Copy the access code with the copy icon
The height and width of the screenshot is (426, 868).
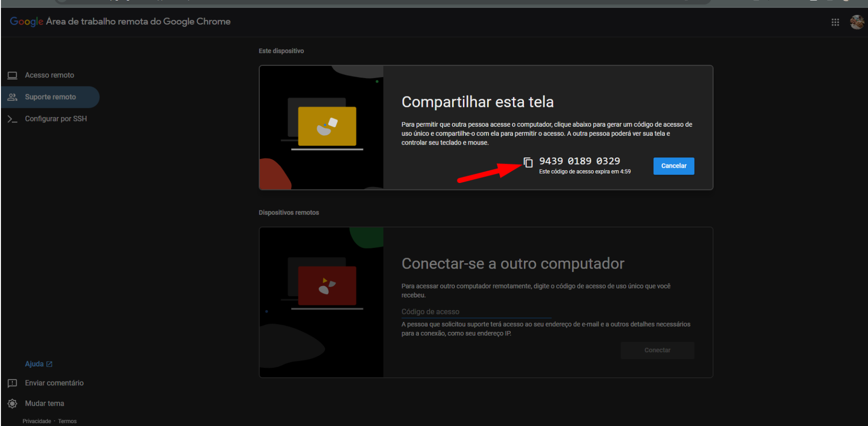528,163
